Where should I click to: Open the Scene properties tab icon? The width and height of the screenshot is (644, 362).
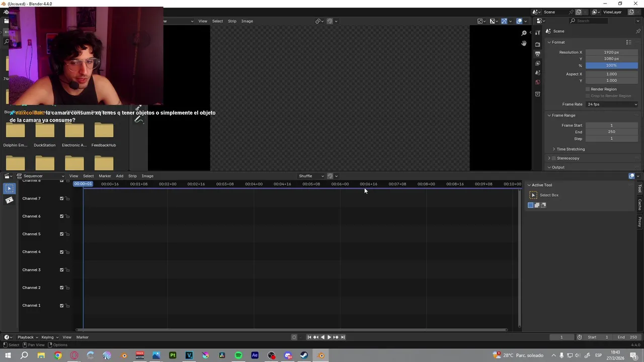pyautogui.click(x=537, y=73)
